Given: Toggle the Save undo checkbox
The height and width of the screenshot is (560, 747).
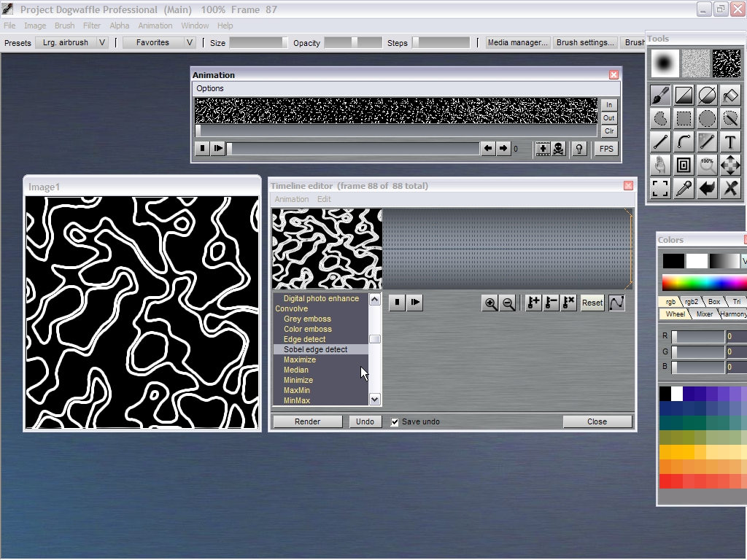Looking at the screenshot, I should [395, 421].
